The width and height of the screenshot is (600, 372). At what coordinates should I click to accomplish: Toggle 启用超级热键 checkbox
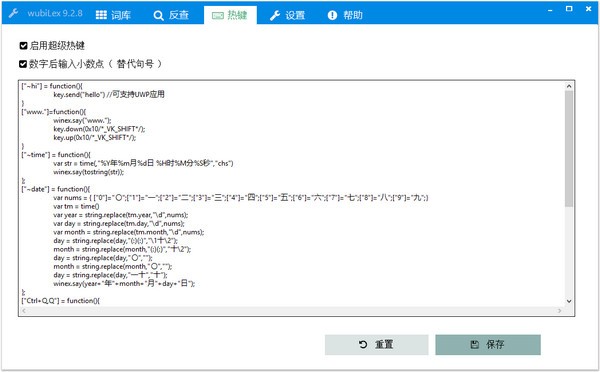pos(23,46)
